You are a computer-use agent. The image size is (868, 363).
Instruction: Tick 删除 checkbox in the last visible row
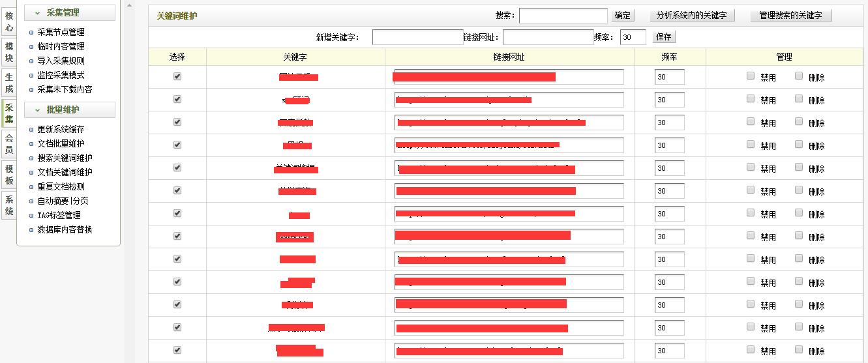click(x=799, y=350)
